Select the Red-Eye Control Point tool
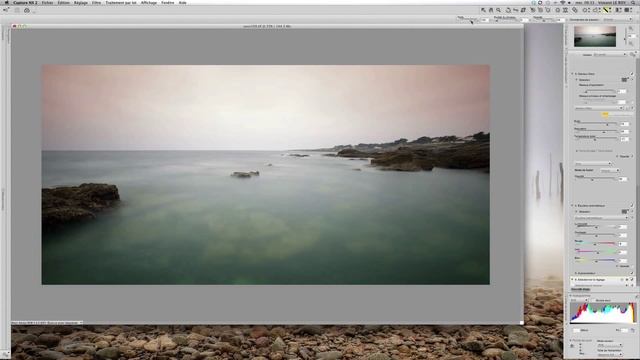 click(566, 10)
